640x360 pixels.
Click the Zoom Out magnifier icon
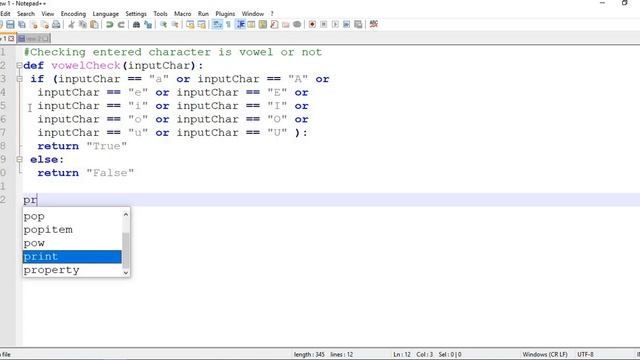175,24
